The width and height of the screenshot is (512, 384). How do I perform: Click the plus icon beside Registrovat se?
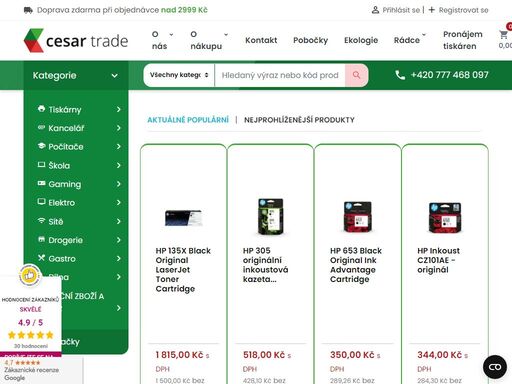coord(431,10)
